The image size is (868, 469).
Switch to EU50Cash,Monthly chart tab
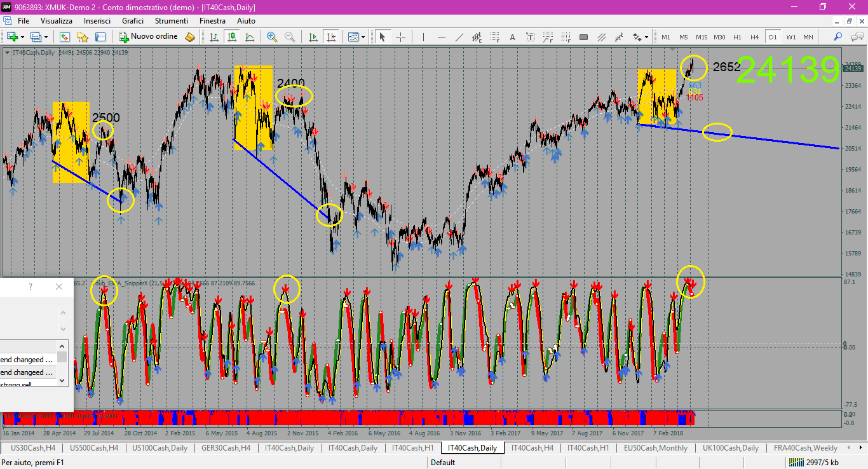tap(656, 448)
